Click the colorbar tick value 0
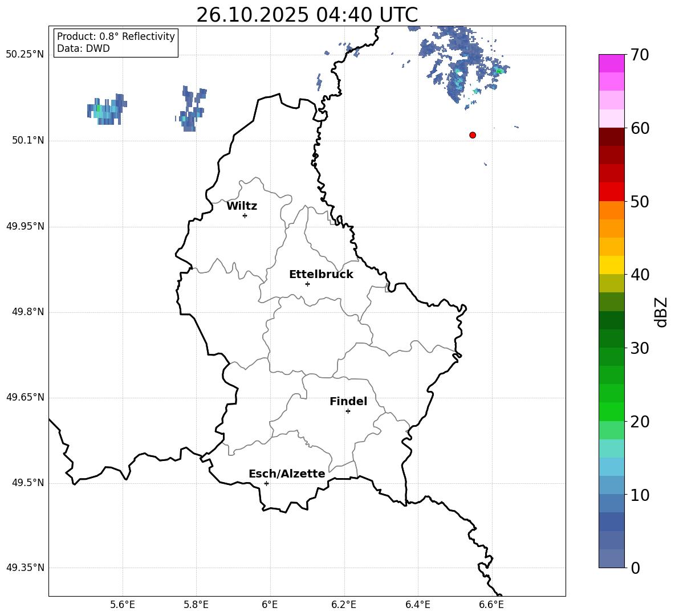This screenshot has height=616, width=675. click(635, 568)
